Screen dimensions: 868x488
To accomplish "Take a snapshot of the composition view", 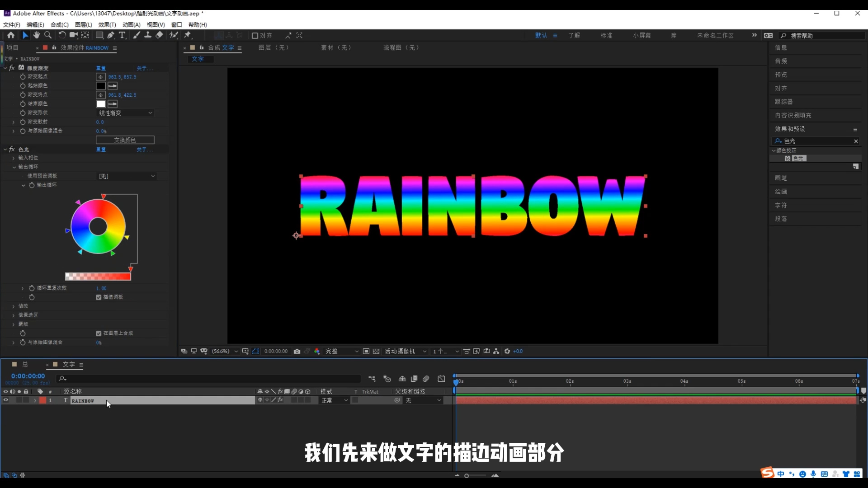I will point(297,351).
